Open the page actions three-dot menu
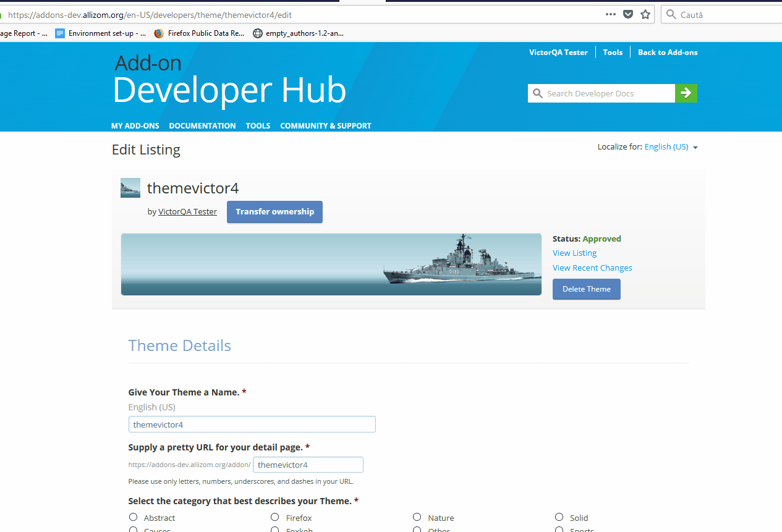 (610, 14)
